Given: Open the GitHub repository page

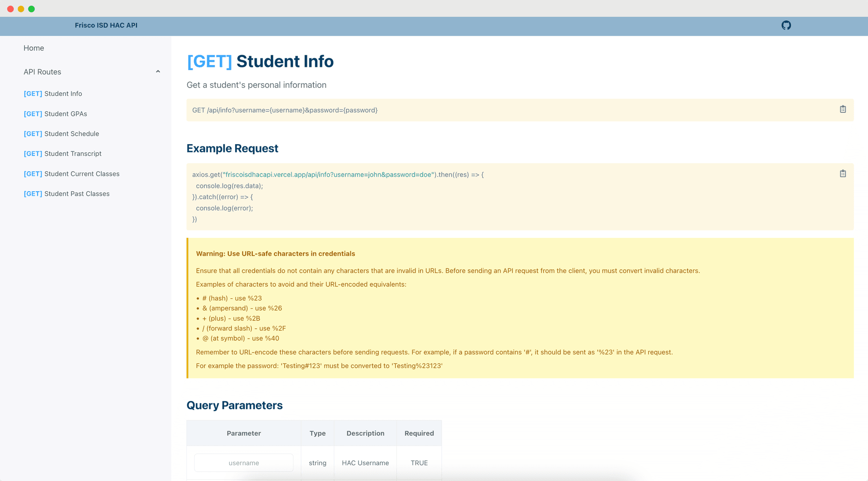Looking at the screenshot, I should point(786,25).
